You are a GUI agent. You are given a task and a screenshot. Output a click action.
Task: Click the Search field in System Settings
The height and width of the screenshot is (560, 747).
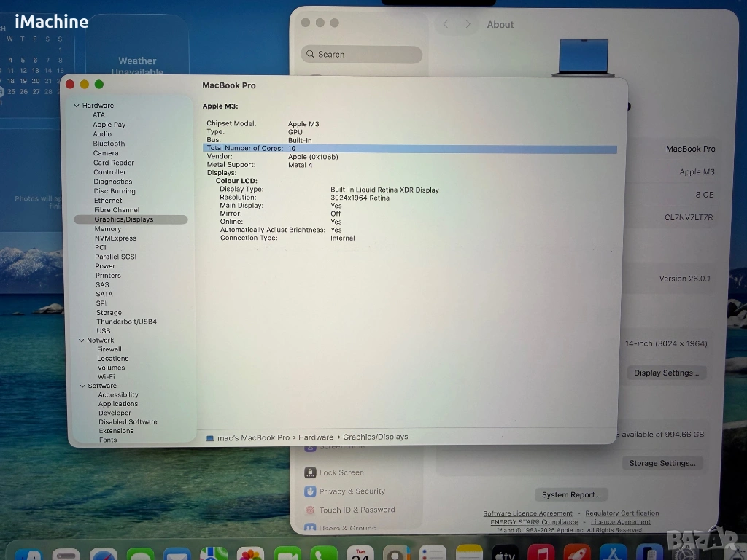coord(361,55)
